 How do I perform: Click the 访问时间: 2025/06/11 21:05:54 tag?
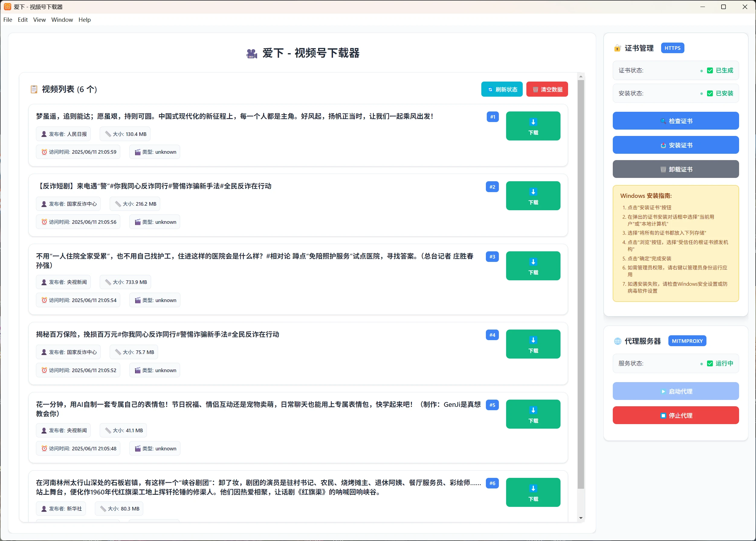click(x=78, y=300)
